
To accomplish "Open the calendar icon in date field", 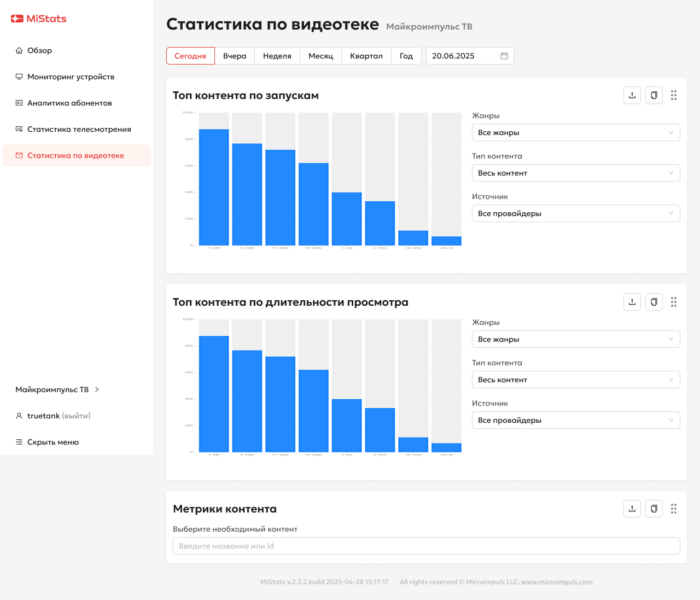I will pyautogui.click(x=504, y=56).
